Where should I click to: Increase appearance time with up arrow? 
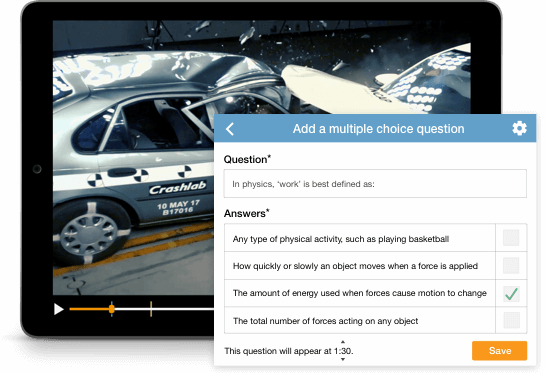click(x=343, y=342)
